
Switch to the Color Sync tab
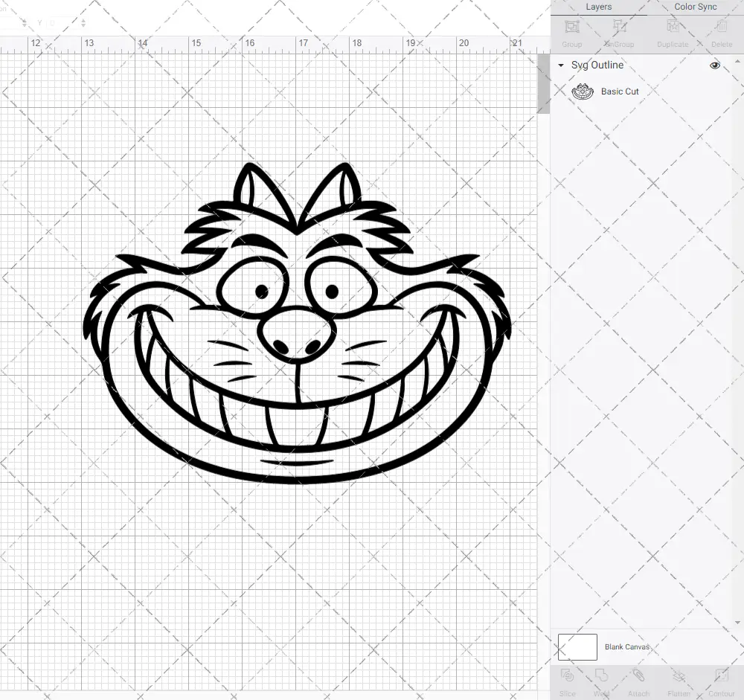coord(695,7)
